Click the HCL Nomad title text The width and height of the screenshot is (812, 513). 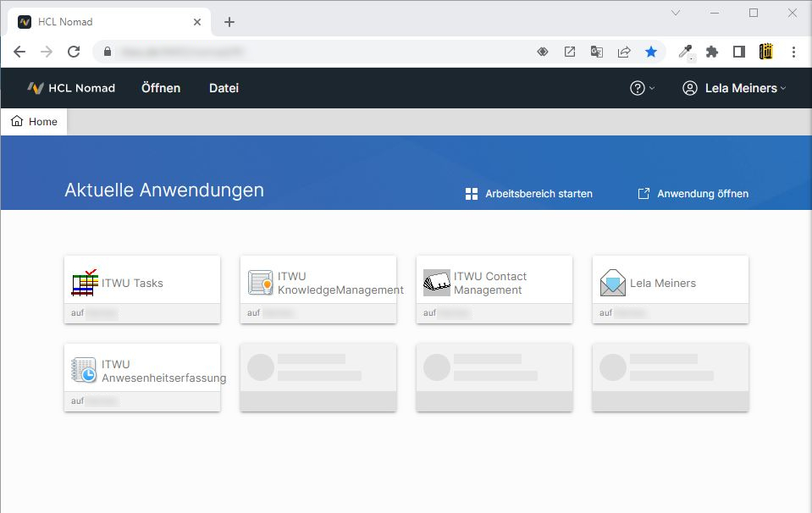pos(82,88)
